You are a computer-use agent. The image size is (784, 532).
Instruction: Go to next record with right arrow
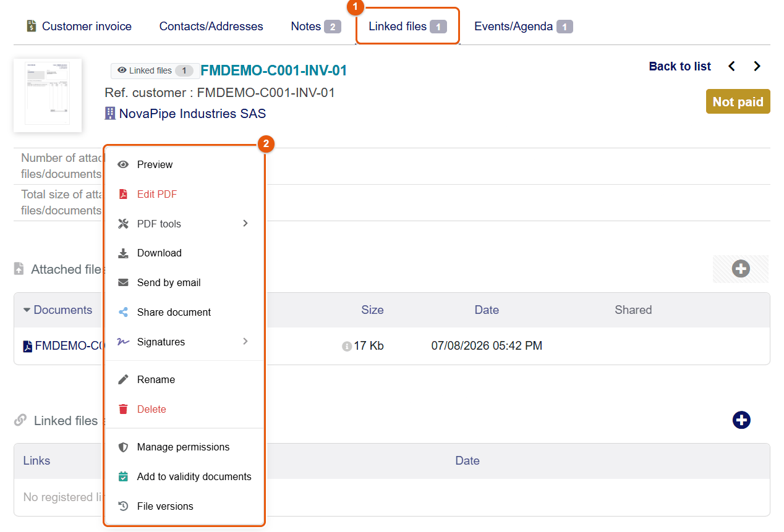(x=757, y=66)
